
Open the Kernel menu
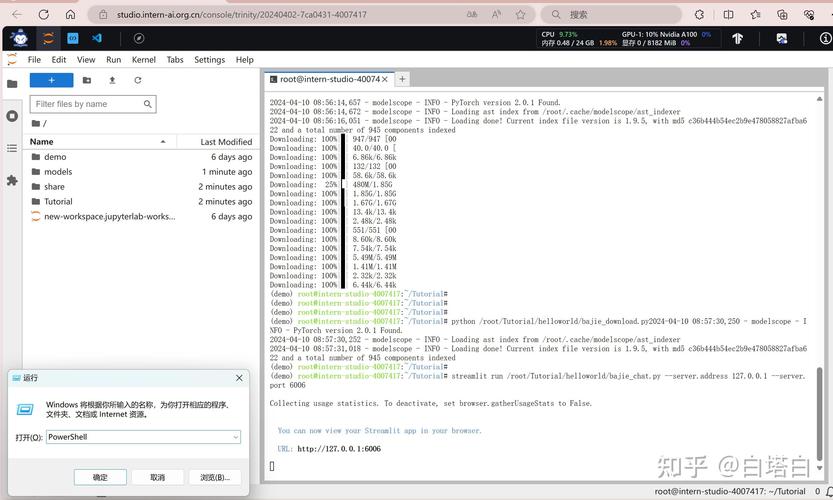143,60
